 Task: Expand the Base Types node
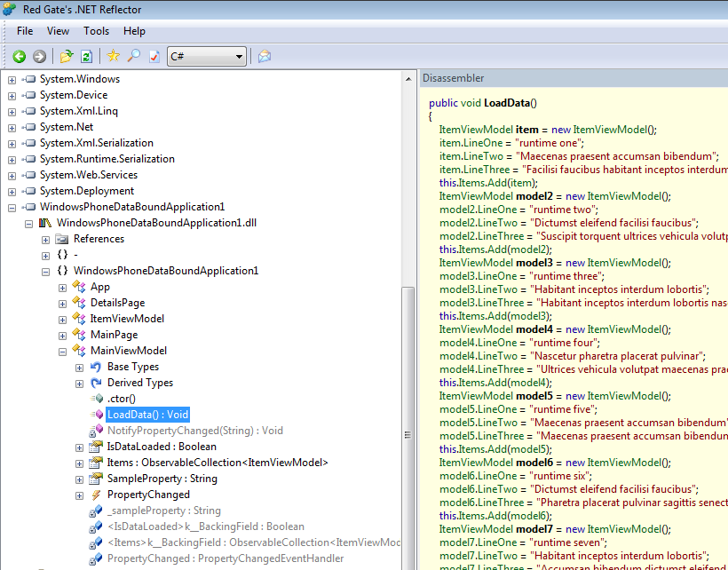pos(79,368)
